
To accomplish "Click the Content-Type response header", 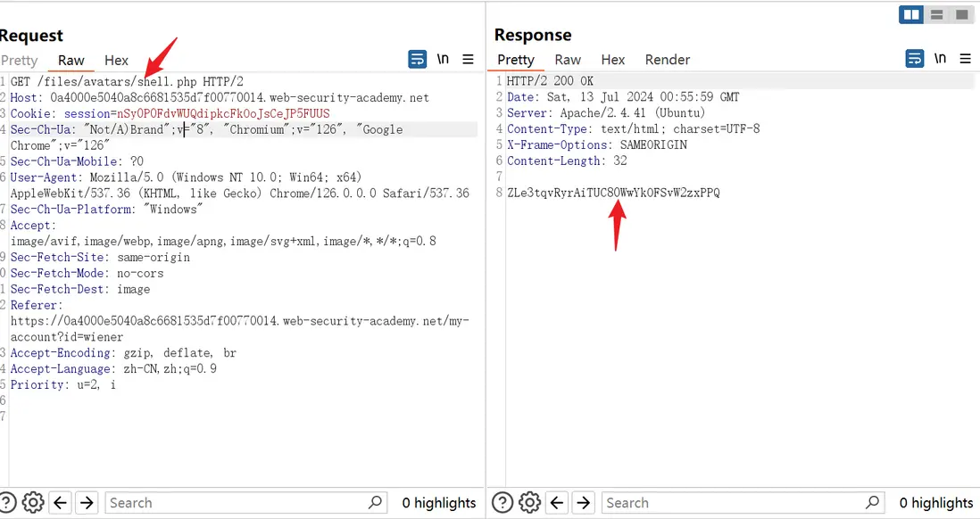I will pos(633,128).
